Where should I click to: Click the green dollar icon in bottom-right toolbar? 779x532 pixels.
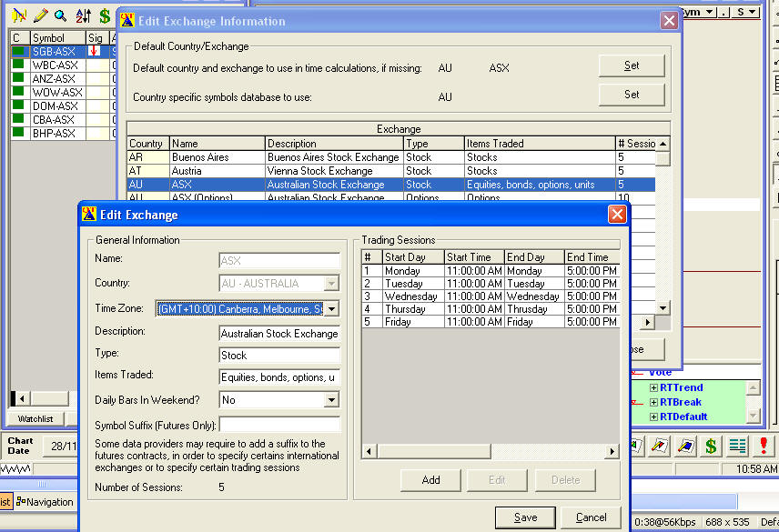click(711, 446)
